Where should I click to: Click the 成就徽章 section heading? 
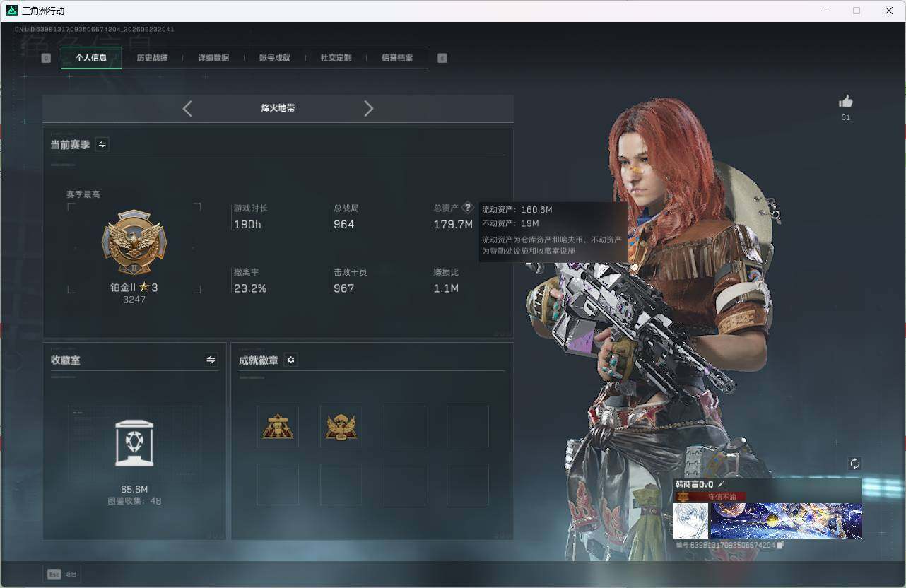pos(259,360)
